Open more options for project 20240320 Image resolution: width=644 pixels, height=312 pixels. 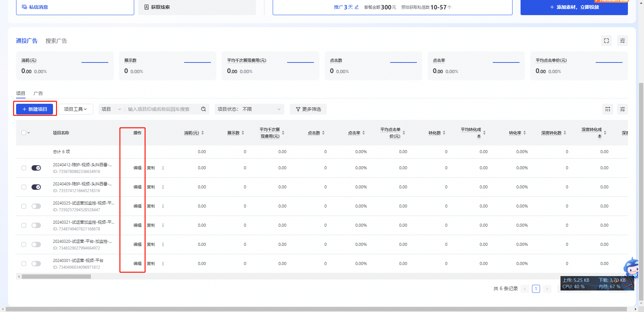pos(163,244)
